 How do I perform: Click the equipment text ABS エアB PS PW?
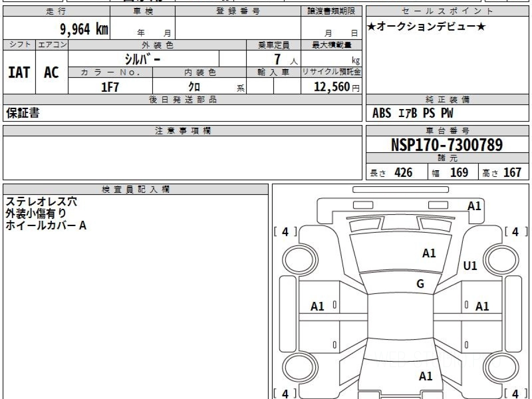point(413,113)
